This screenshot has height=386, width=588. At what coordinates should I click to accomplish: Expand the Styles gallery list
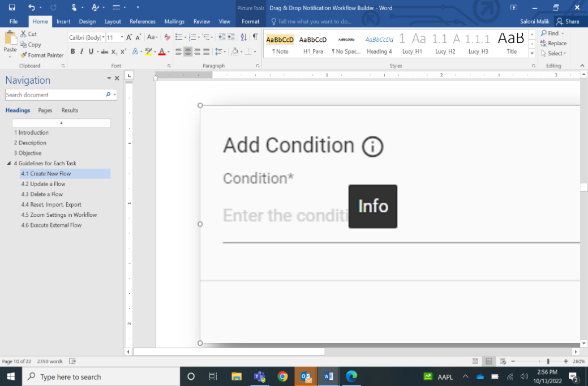[x=531, y=54]
